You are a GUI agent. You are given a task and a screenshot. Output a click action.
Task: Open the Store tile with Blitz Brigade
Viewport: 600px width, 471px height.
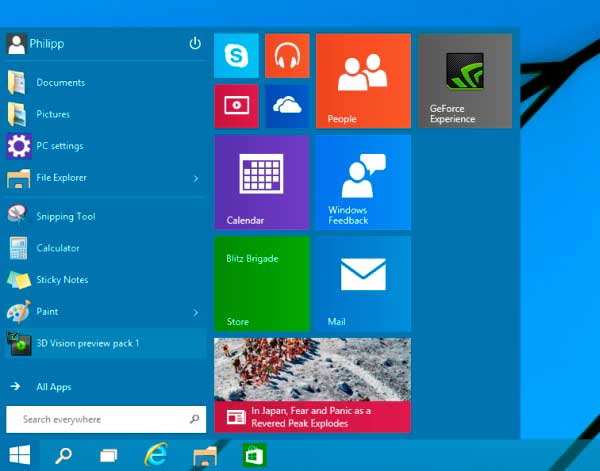(x=262, y=284)
